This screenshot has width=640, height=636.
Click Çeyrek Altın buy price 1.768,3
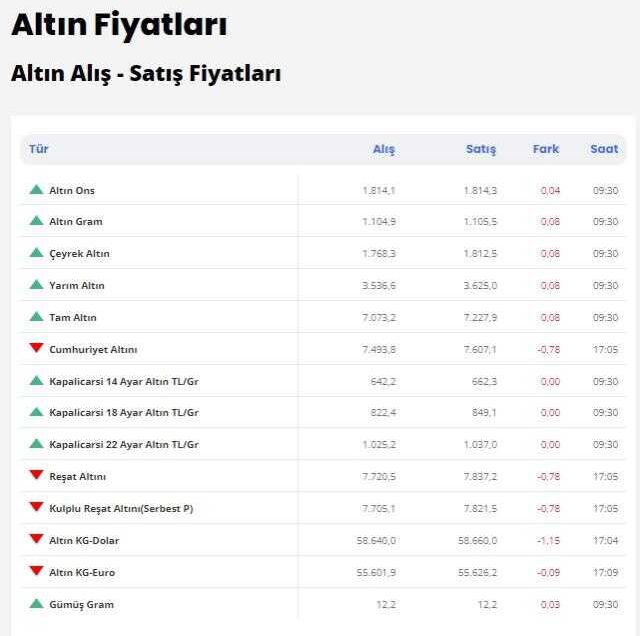click(x=379, y=254)
